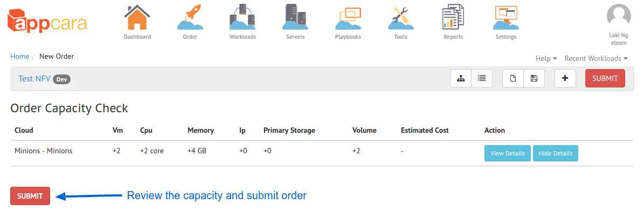This screenshot has width=644, height=217.
Task: Open the Reports icon
Action: (x=453, y=17)
